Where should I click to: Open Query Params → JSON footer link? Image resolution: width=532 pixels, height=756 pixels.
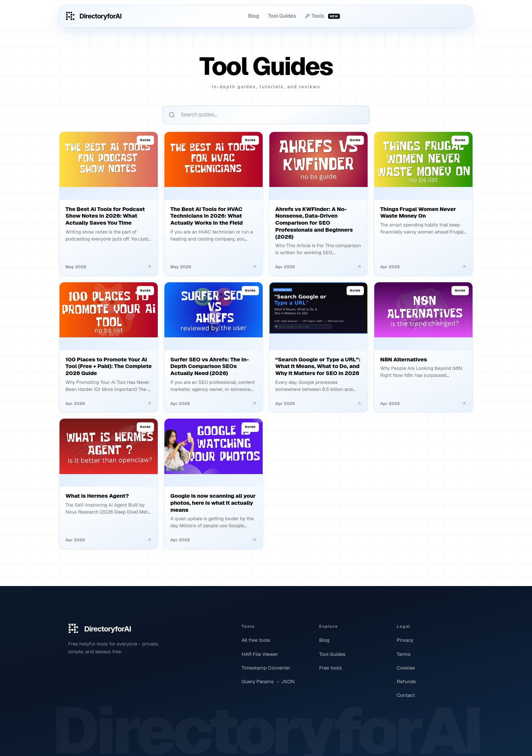click(x=268, y=681)
